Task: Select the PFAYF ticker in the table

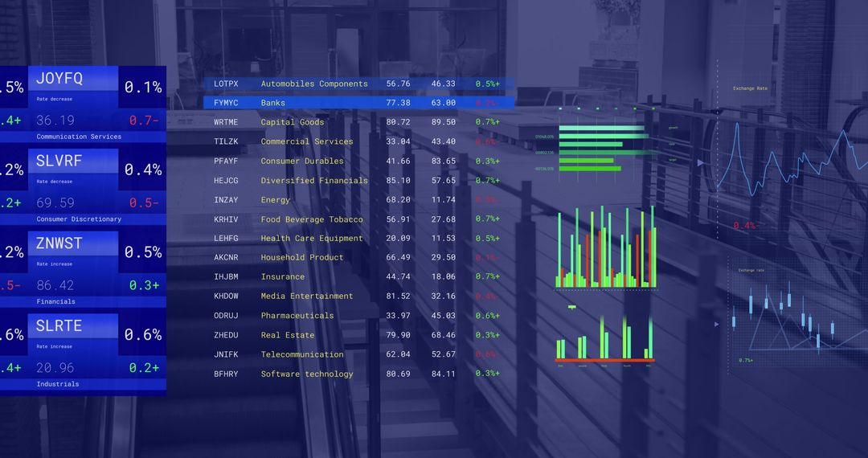Action: point(226,161)
